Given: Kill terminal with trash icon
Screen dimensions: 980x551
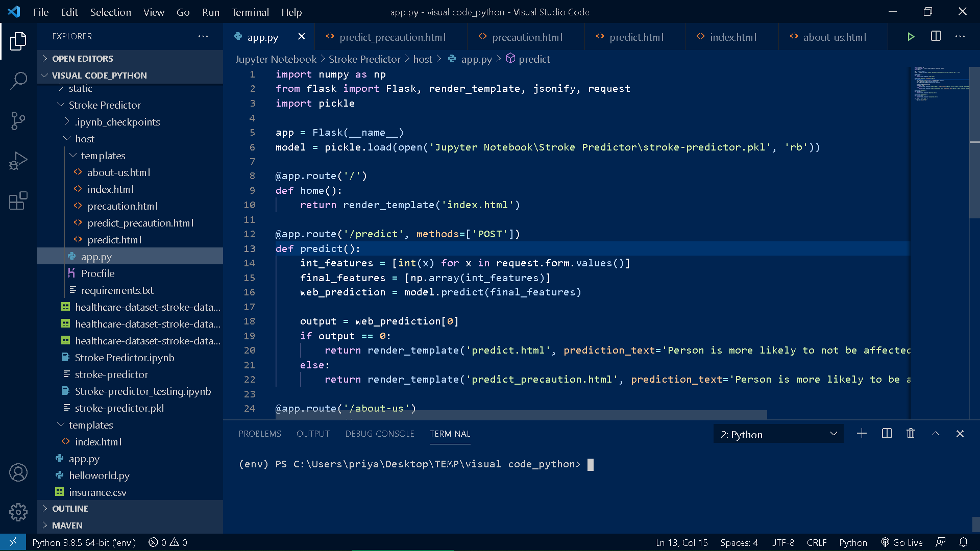Looking at the screenshot, I should tap(911, 434).
